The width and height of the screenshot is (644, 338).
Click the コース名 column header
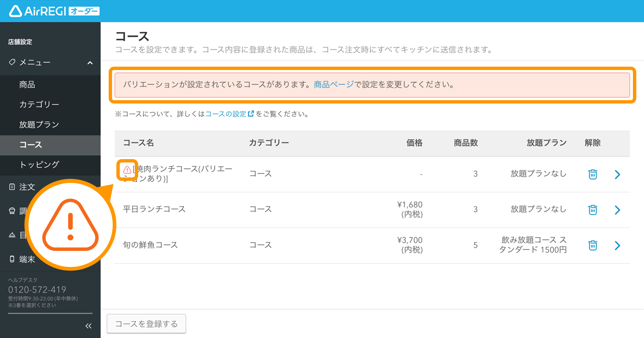coord(138,143)
